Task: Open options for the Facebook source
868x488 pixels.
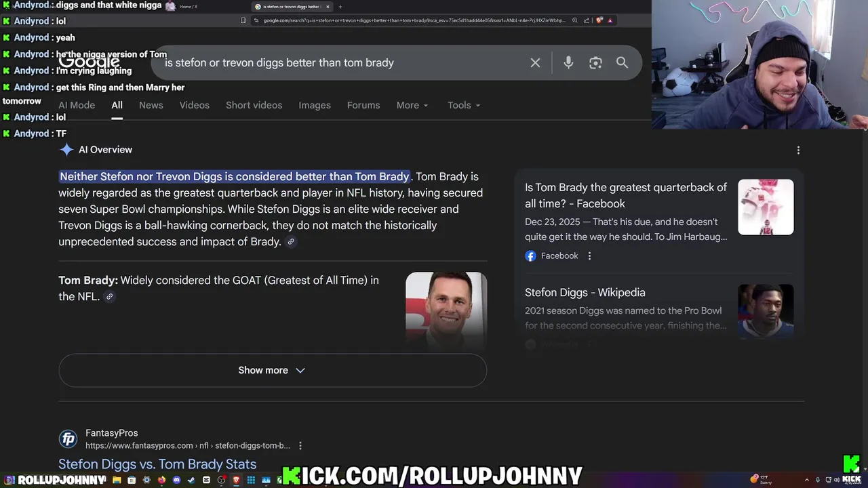Action: pos(589,256)
